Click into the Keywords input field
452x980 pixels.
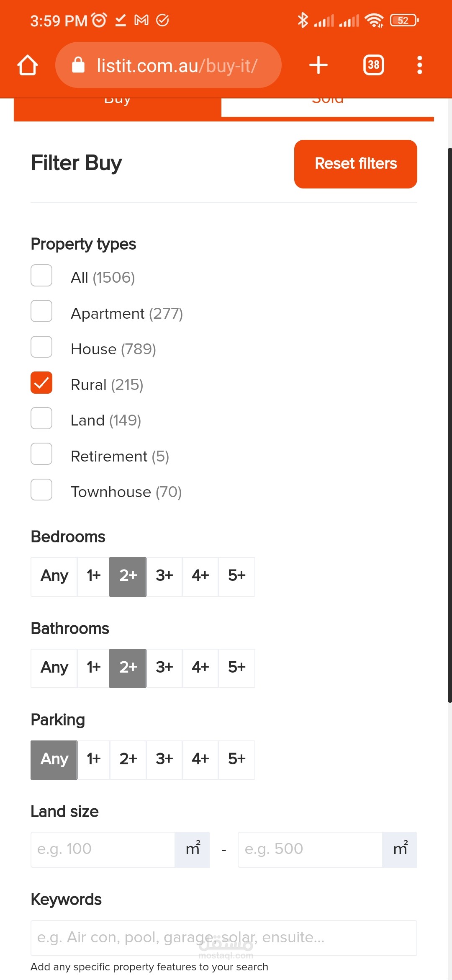coord(223,938)
